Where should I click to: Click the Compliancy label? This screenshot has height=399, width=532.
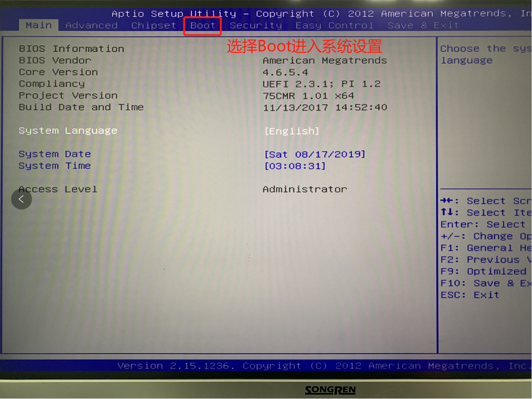point(51,84)
